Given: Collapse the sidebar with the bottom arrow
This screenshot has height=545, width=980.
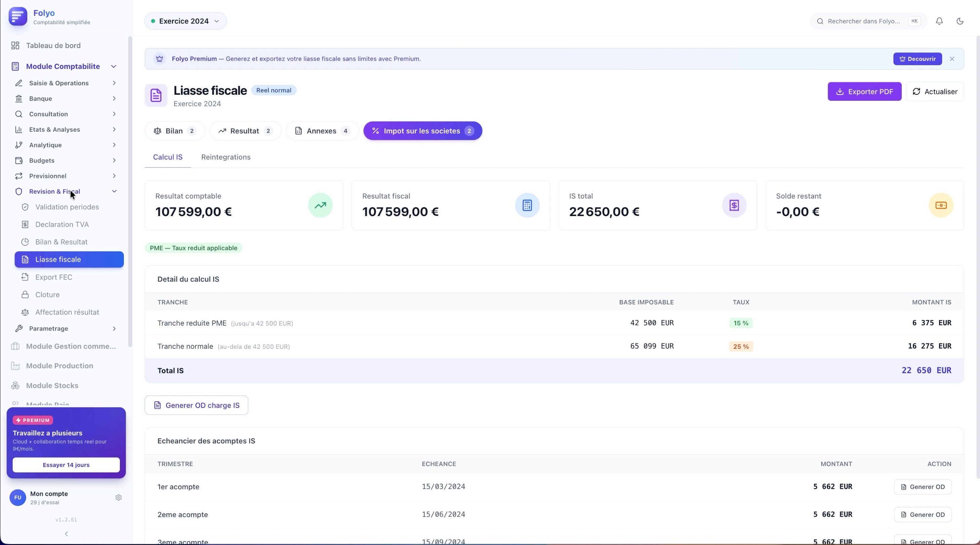Looking at the screenshot, I should [66, 534].
